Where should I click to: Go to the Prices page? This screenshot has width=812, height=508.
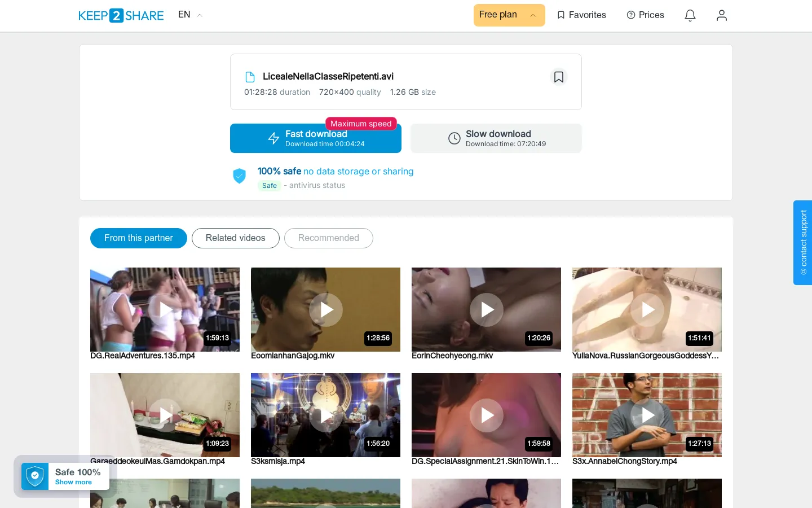[645, 15]
